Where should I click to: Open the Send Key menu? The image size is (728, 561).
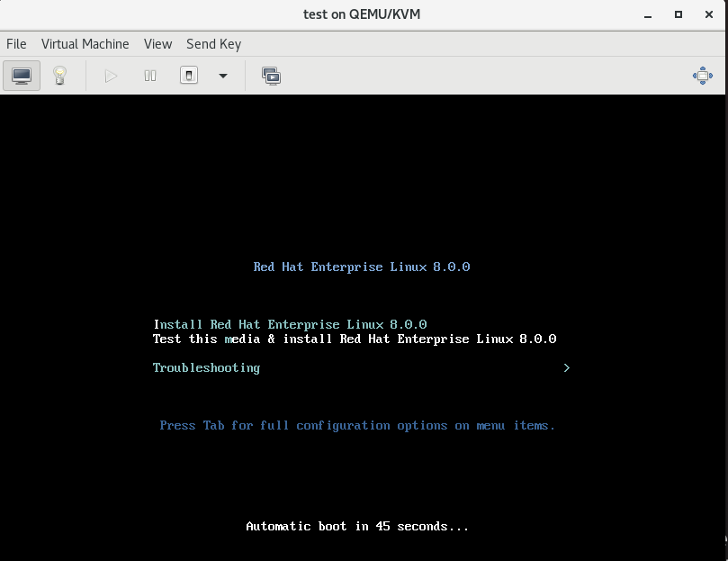click(x=213, y=44)
